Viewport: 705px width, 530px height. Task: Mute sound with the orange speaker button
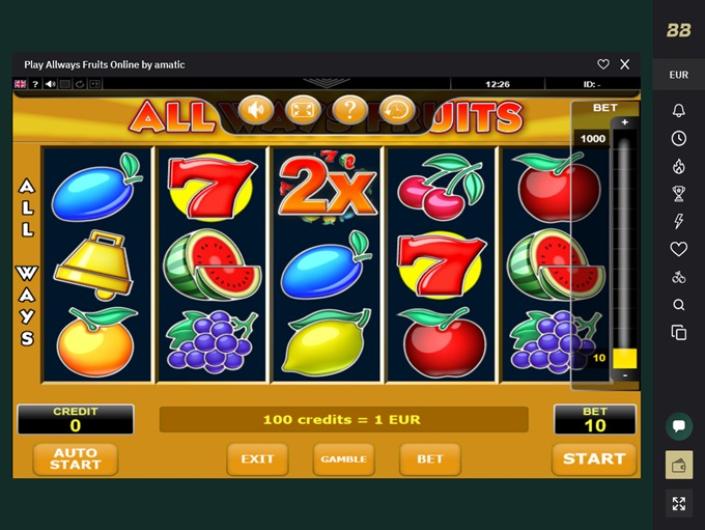(255, 109)
